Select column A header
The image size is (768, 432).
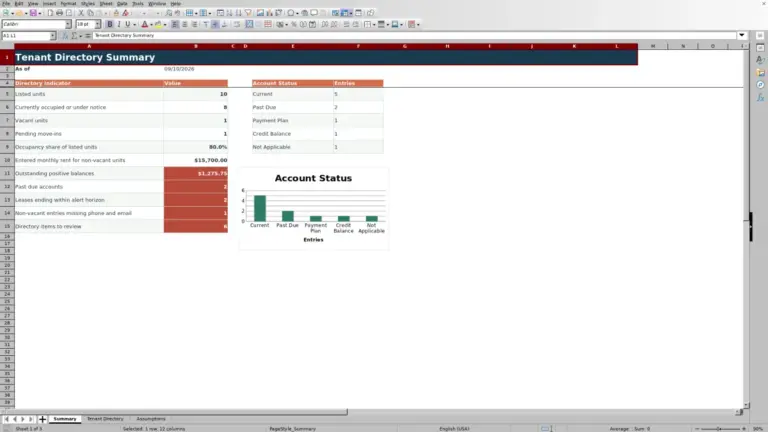89,46
